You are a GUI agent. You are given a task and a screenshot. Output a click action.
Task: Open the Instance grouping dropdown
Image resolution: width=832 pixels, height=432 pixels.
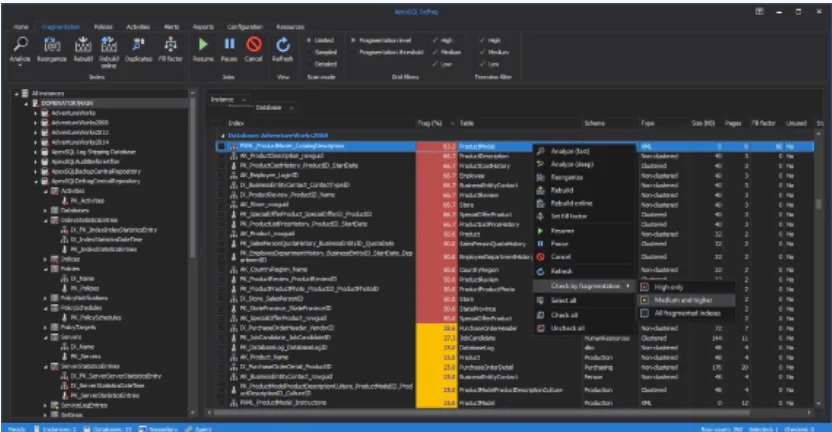(x=244, y=99)
